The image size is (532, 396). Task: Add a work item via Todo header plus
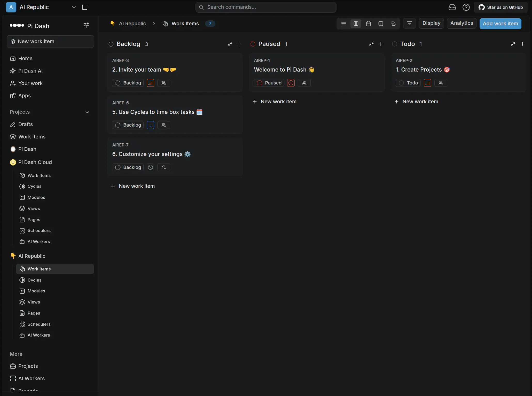[x=522, y=44]
